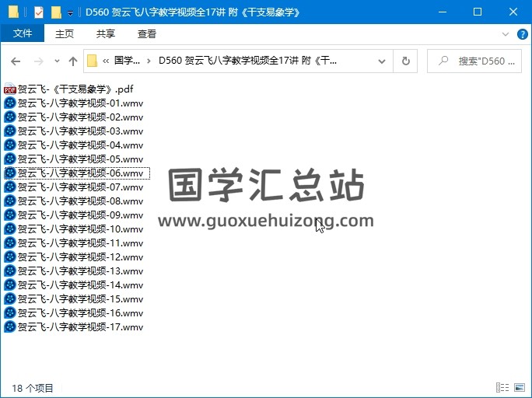The image size is (532, 398).
Task: Click the video icon of 八字教学视频-17.wmv
Action: coord(10,327)
